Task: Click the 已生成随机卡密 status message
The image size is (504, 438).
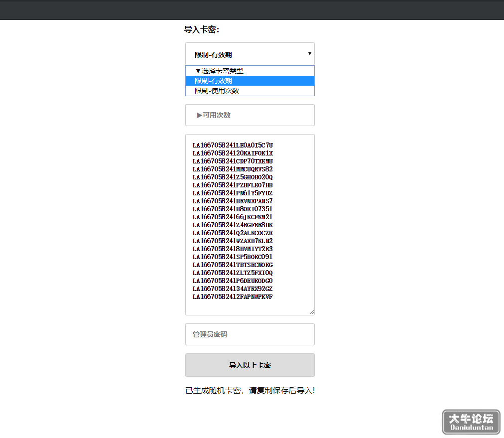Action: [250, 390]
